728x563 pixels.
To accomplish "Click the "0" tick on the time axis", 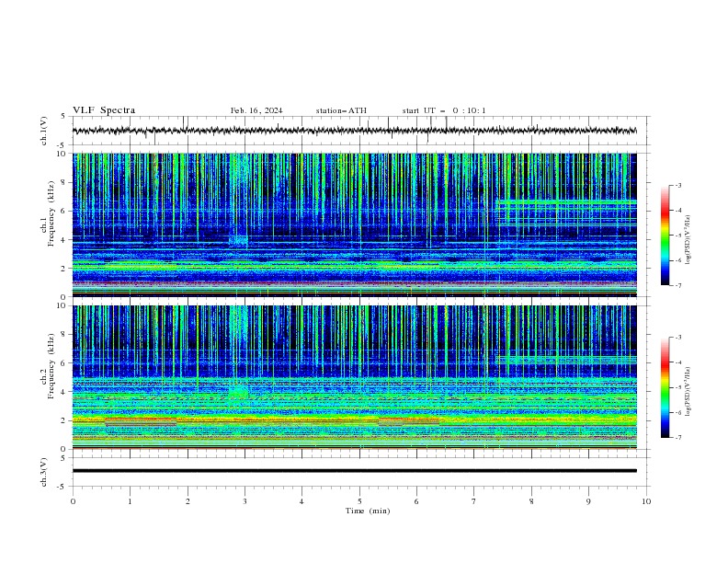I will click(73, 501).
